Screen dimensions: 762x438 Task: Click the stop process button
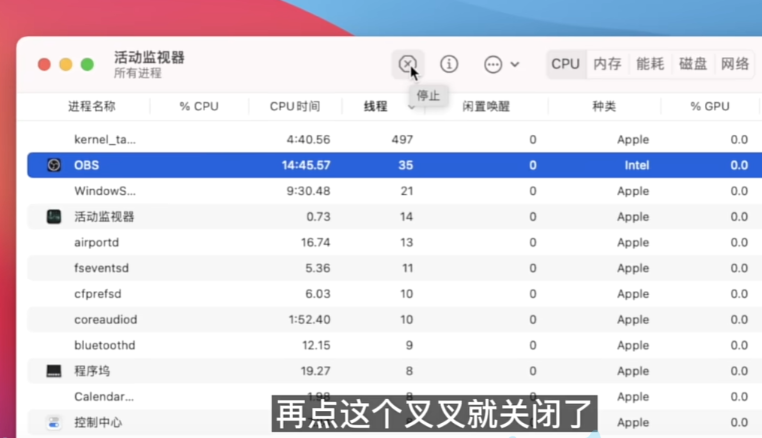407,64
